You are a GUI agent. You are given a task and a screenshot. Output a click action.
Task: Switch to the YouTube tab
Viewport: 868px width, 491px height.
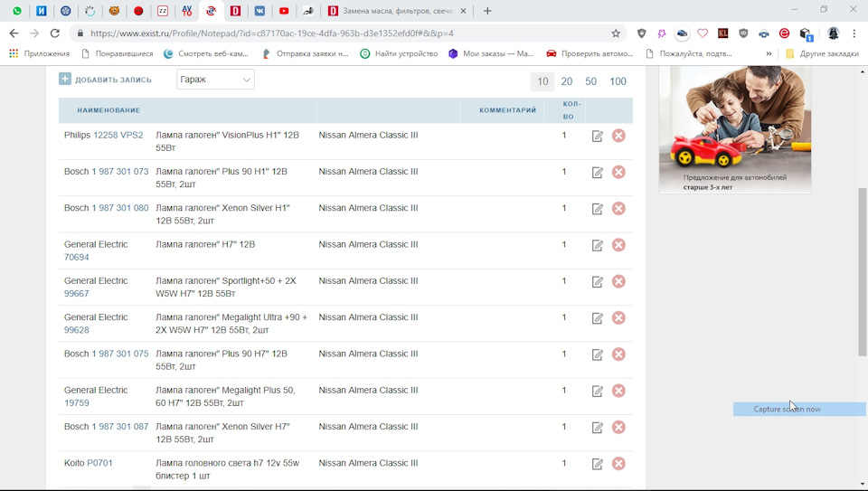pos(284,11)
